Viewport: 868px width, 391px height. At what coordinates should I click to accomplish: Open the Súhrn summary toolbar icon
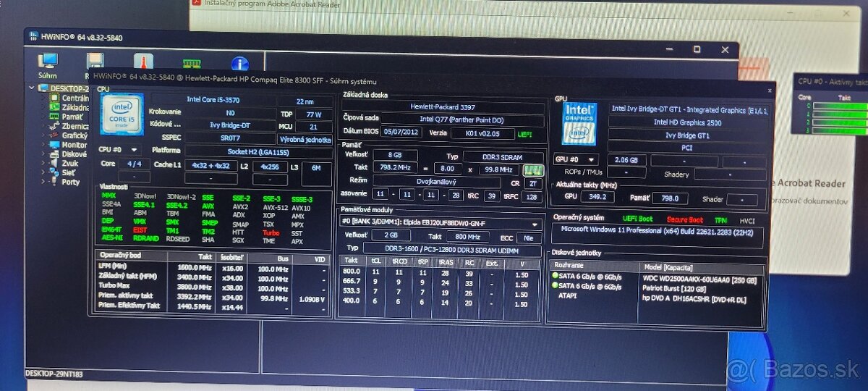coord(48,64)
